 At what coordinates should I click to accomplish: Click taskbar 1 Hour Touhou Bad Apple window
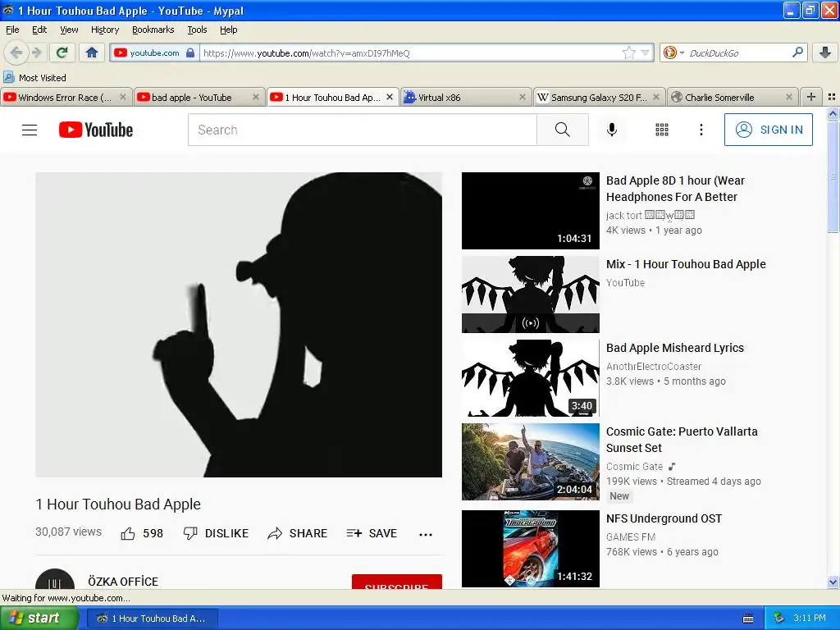(x=152, y=619)
